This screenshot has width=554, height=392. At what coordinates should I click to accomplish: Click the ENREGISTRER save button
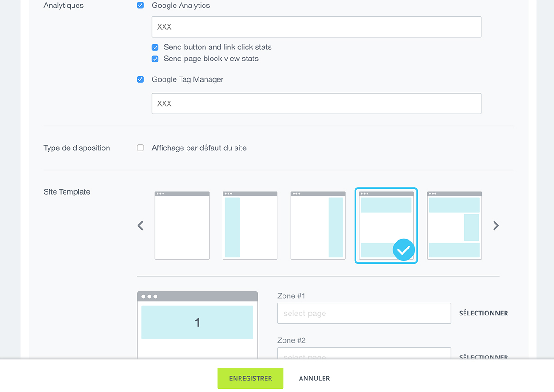tap(250, 378)
